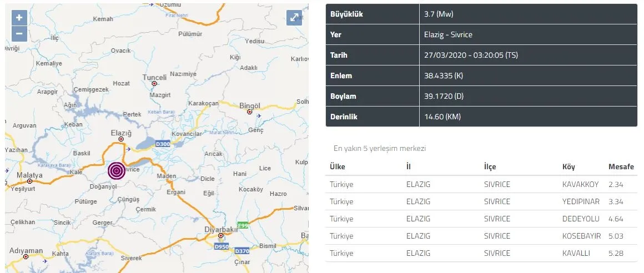Click the D300 road shield
644x273 pixels.
click(x=163, y=144)
